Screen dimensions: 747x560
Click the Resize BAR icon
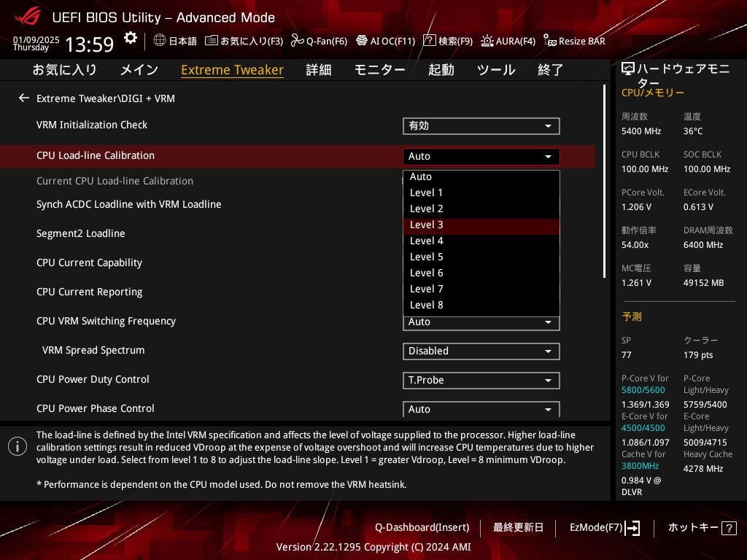tap(550, 41)
